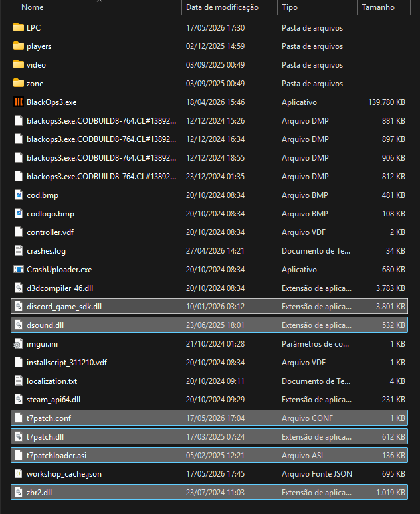The width and height of the screenshot is (420, 514).
Task: Sort by the Tipo column header
Action: click(290, 7)
